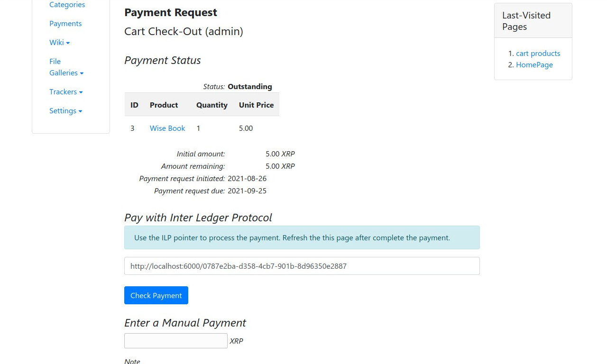Open the Payments sidebar link
The height and width of the screenshot is (364, 607).
point(65,24)
